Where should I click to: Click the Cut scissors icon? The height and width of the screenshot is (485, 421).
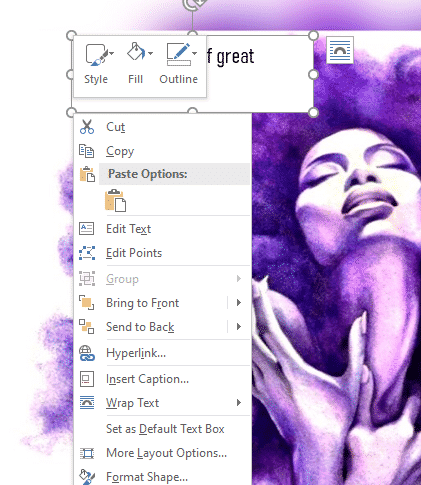87,127
